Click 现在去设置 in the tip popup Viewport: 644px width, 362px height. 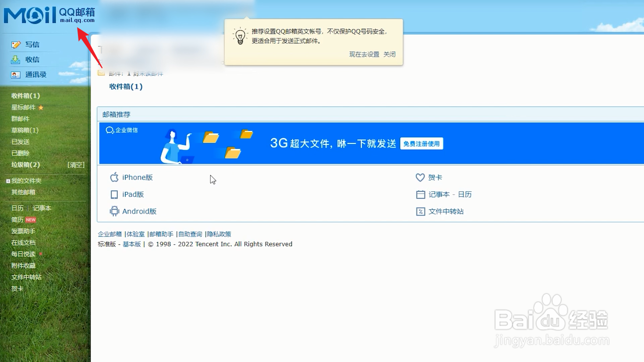click(x=364, y=54)
